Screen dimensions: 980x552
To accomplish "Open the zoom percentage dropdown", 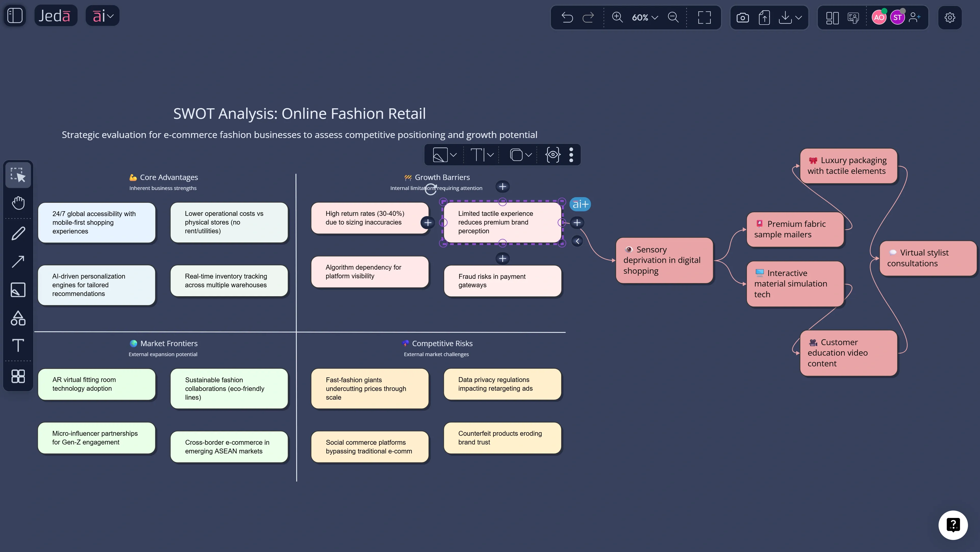I will click(644, 17).
